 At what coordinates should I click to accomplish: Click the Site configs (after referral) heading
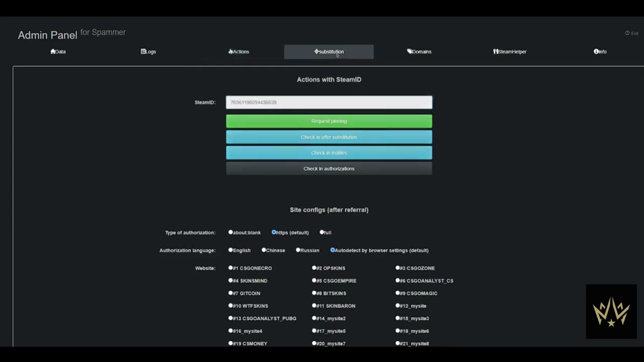(329, 210)
